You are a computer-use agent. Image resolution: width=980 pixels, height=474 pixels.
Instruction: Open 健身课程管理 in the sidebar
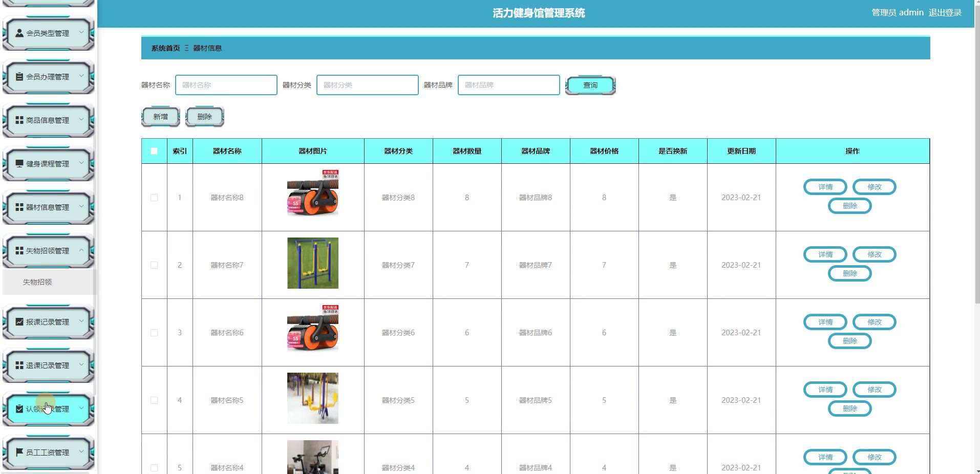click(48, 164)
